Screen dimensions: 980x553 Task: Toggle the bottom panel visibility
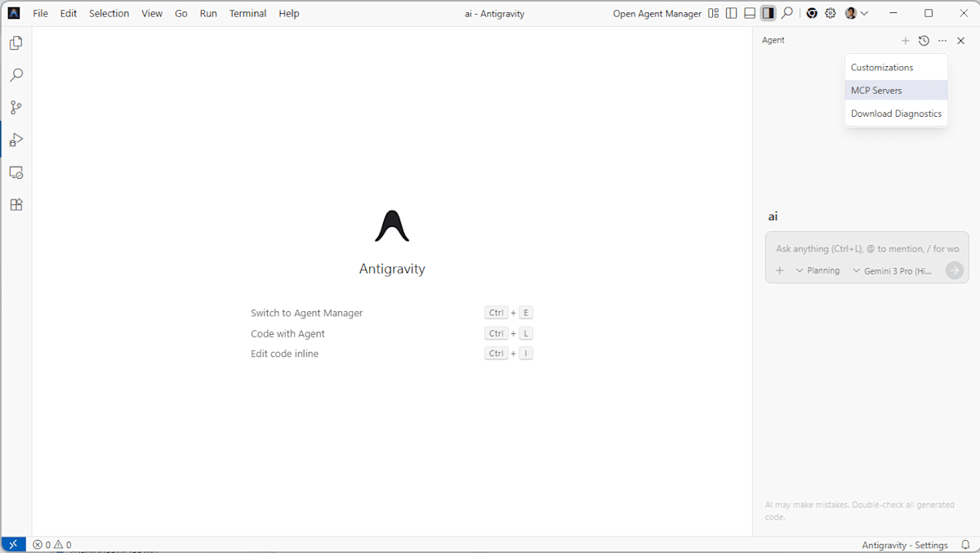tap(750, 13)
